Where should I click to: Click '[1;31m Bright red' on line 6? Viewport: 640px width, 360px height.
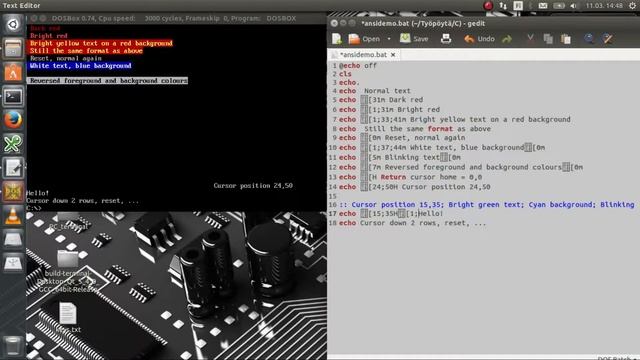(404, 109)
